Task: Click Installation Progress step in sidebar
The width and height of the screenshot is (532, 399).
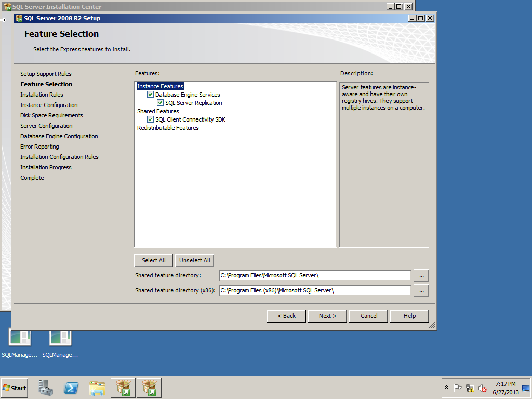Action: (x=46, y=167)
